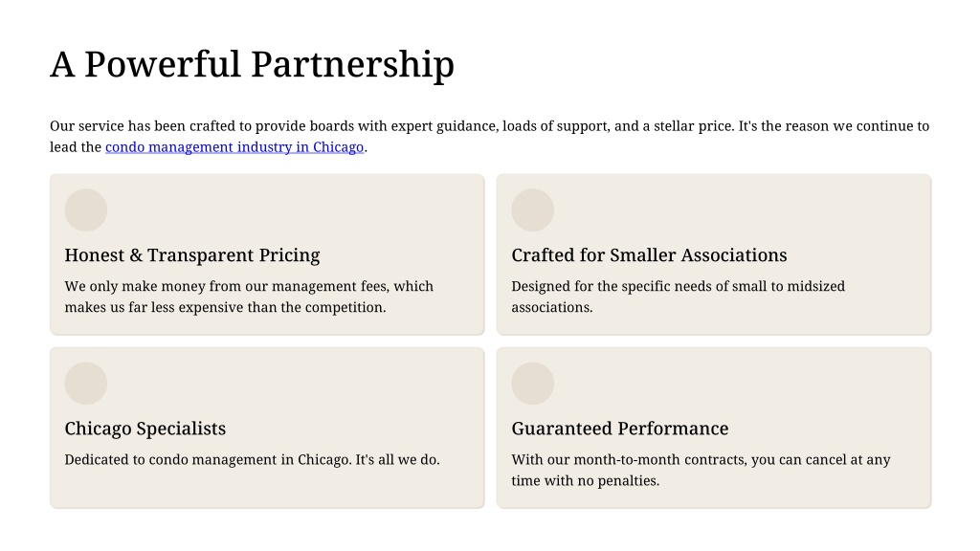Image resolution: width=980 pixels, height=551 pixels.
Task: Click the circle icon above Guaranteed Performance
Action: pyautogui.click(x=532, y=384)
